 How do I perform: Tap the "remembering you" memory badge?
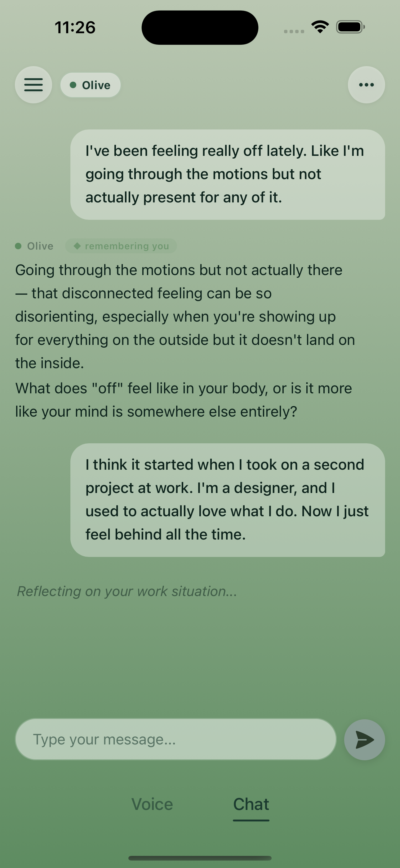[x=121, y=246]
